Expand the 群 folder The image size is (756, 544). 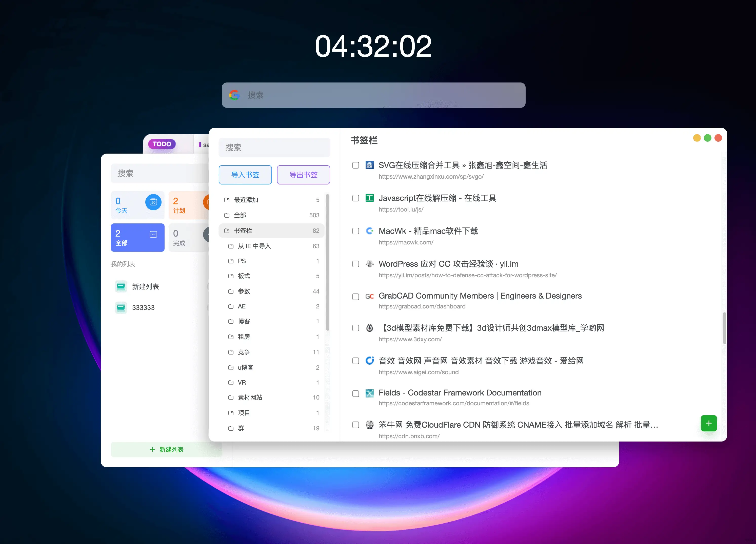click(x=240, y=428)
